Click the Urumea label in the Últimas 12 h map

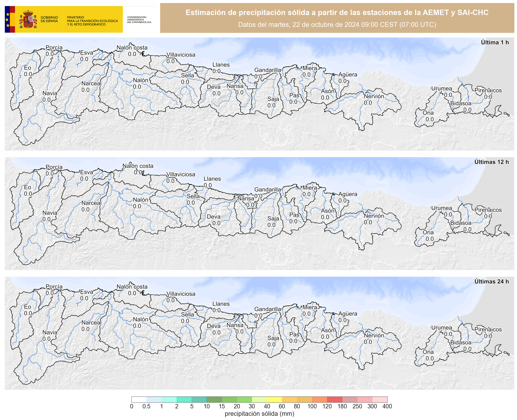pos(442,208)
